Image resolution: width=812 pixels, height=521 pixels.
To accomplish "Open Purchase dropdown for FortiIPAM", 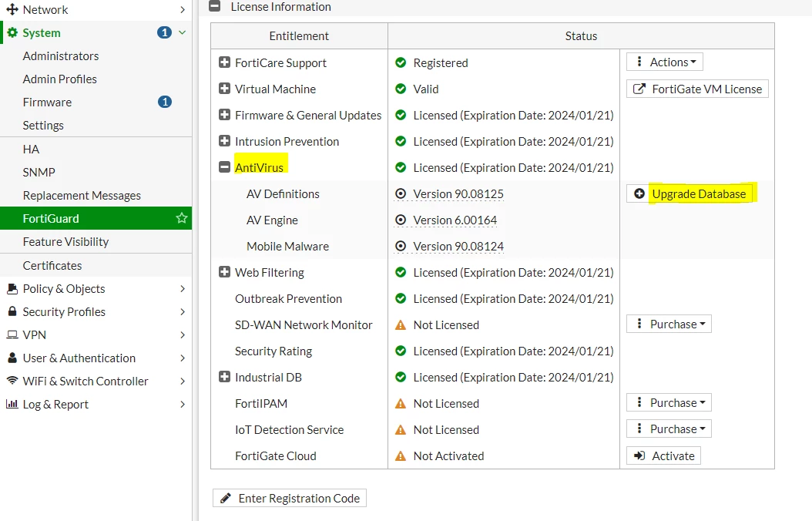I will [x=669, y=402].
